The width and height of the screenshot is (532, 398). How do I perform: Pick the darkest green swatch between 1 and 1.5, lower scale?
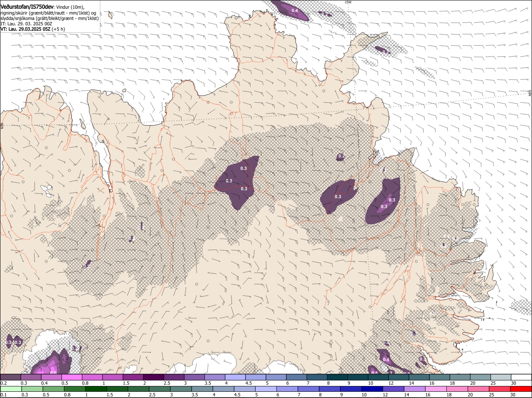click(x=96, y=389)
